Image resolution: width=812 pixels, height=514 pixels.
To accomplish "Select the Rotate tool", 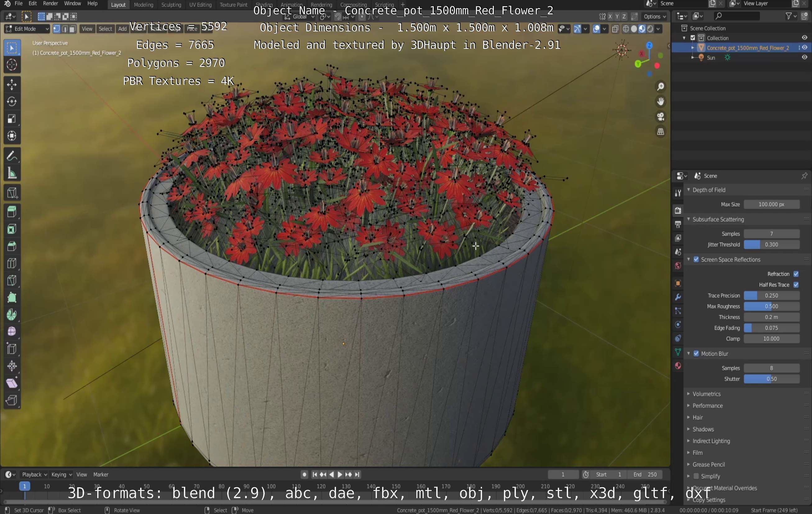I will pyautogui.click(x=12, y=102).
